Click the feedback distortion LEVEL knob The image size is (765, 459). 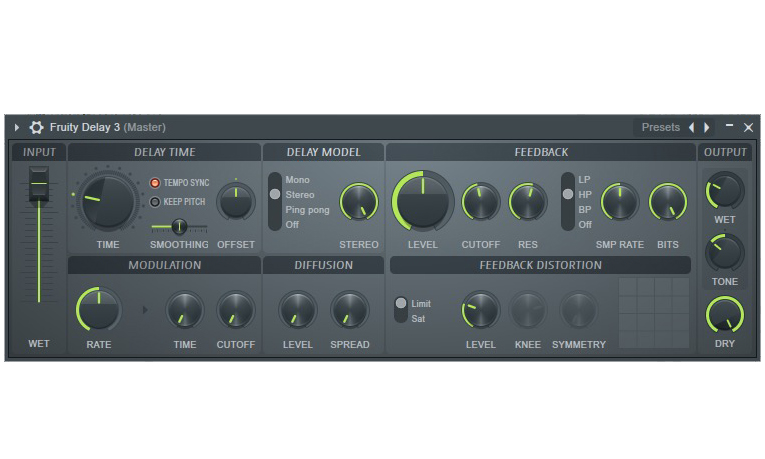481,310
